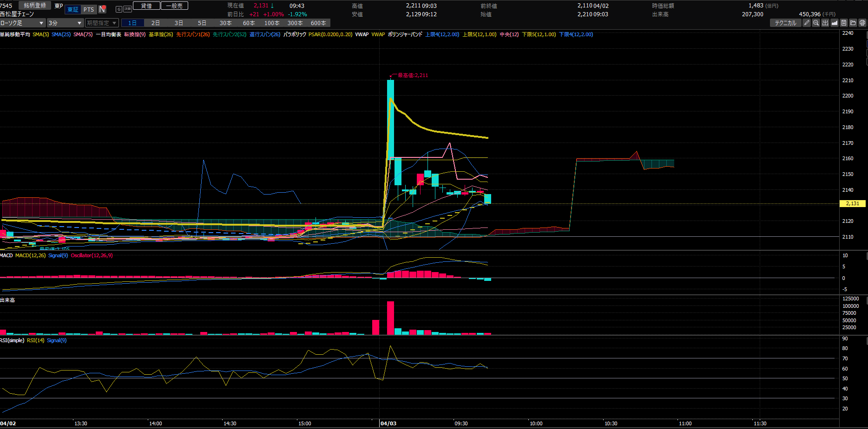This screenshot has height=429, width=868.
Task: Click the 銘柄登録 button
Action: coord(35,6)
